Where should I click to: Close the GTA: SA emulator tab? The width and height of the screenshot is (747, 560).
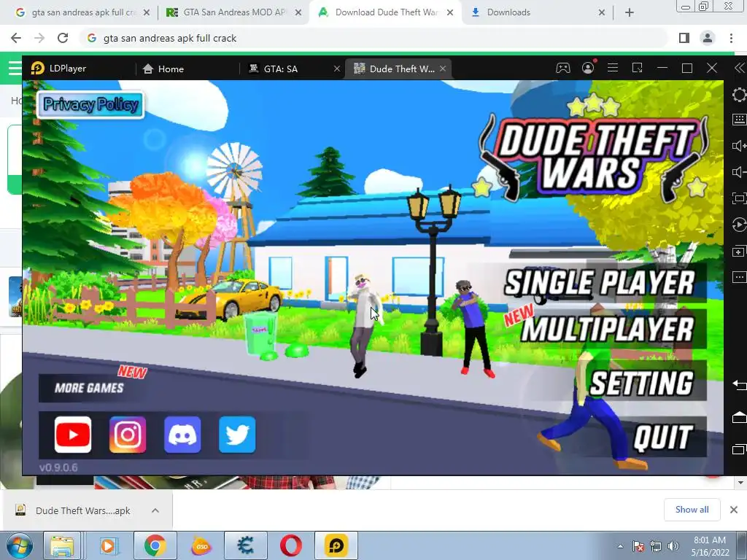[x=337, y=69]
